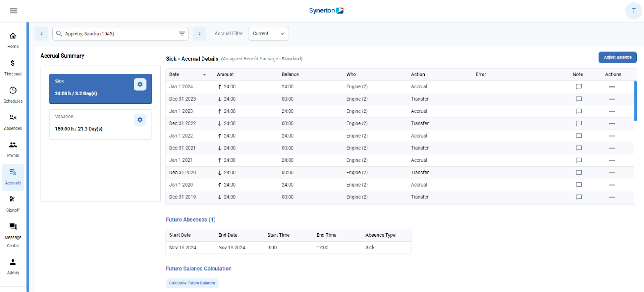Click the employee search field Appleby, Sandra
Screen dimensions: 644x292
tap(120, 34)
